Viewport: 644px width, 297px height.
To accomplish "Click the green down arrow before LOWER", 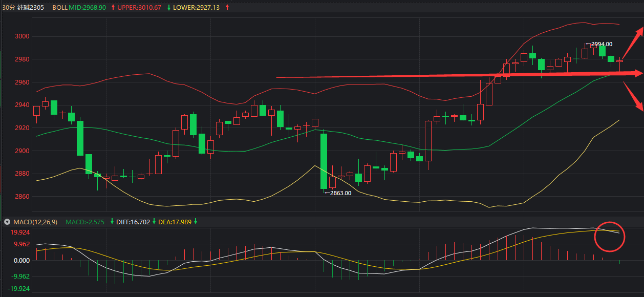I will coord(168,8).
